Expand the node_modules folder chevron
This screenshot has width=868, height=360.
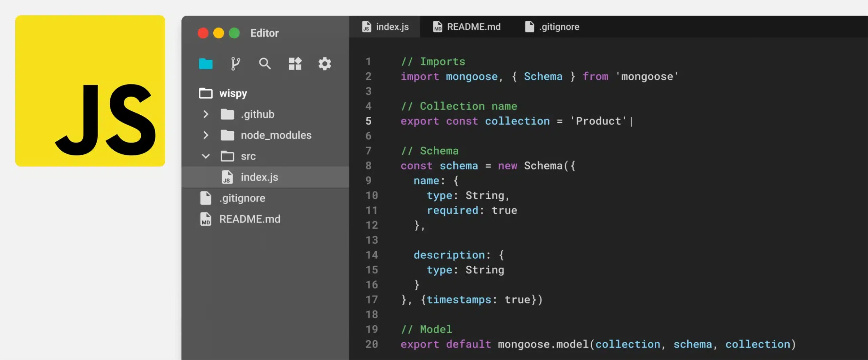(x=205, y=135)
